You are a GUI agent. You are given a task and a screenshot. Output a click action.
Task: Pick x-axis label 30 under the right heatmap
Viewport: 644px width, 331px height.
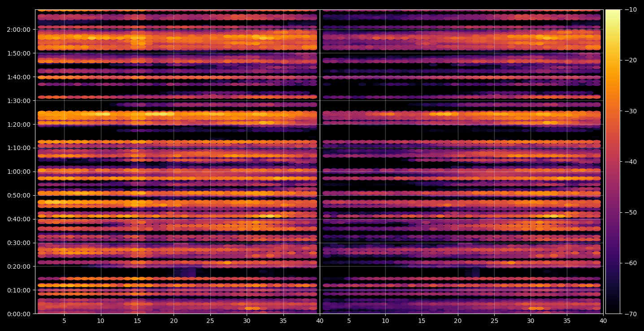531,321
